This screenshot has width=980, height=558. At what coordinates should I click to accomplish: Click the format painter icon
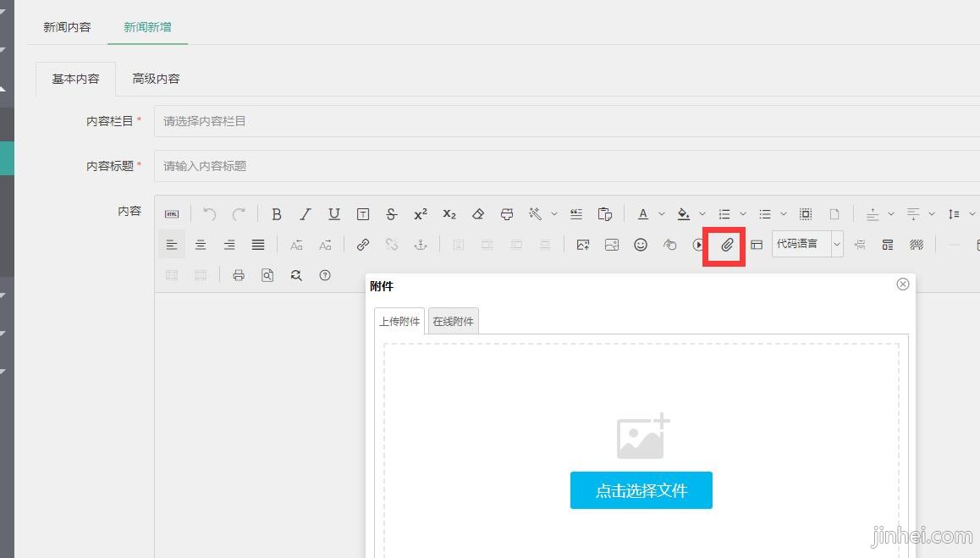[x=507, y=214]
